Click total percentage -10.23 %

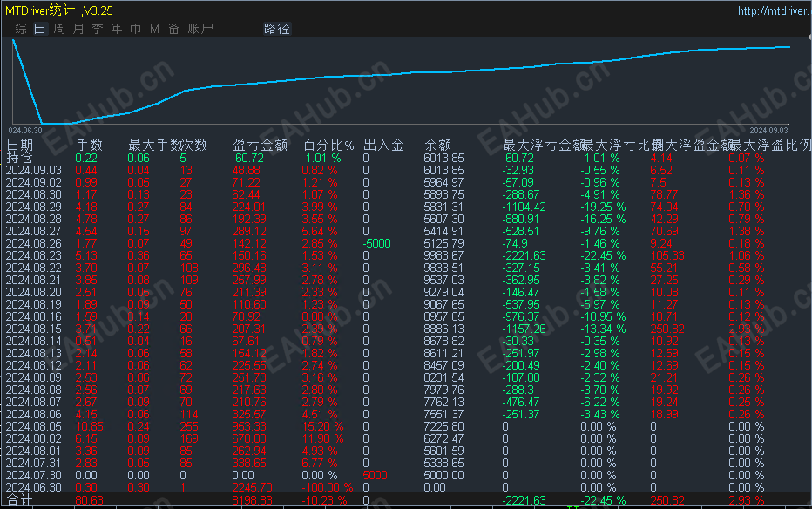click(x=324, y=500)
